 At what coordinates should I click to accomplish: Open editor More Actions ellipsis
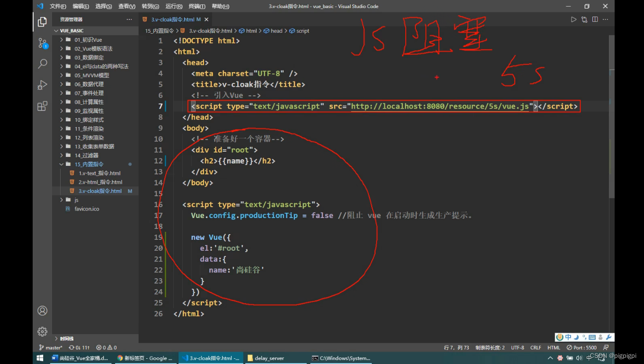(606, 19)
